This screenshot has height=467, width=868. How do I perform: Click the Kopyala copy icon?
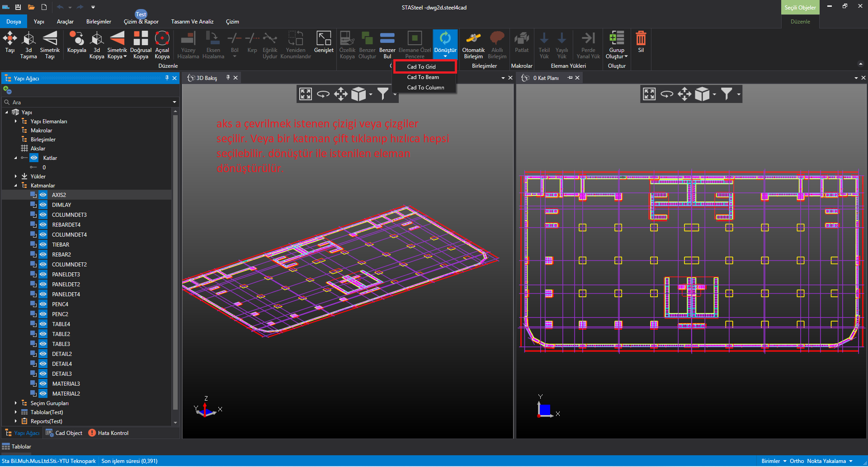(x=76, y=43)
